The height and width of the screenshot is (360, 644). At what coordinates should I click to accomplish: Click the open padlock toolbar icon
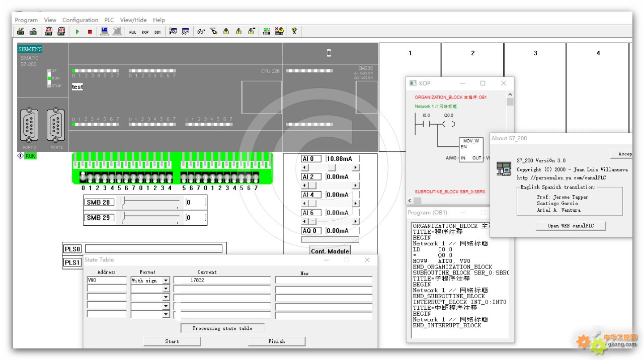239,31
